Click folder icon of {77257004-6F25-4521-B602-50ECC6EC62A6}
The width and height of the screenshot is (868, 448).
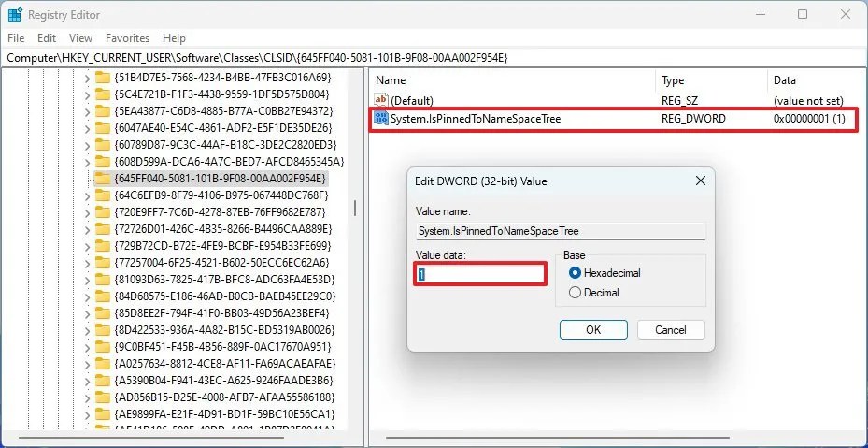103,262
